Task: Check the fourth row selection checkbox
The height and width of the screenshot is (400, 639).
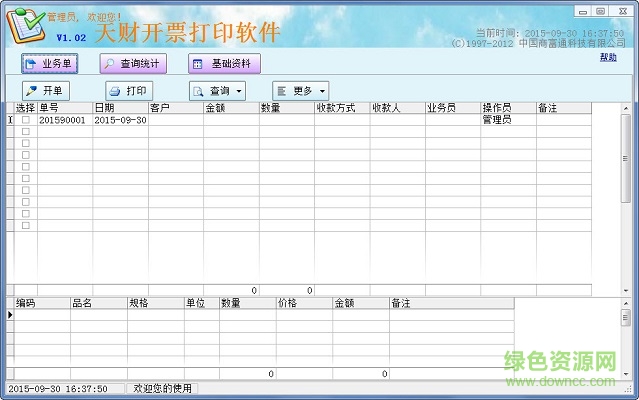Action: click(x=26, y=155)
